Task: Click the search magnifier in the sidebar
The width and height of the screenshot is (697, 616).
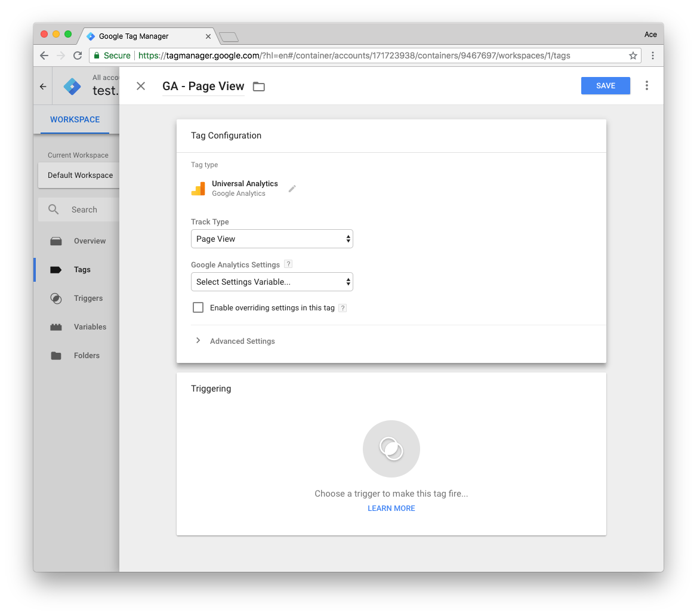Action: (52, 210)
